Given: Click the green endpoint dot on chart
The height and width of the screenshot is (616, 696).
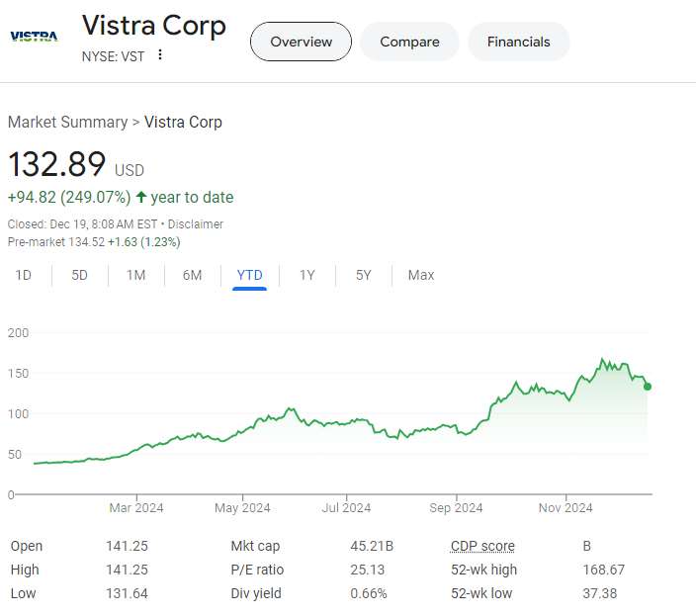Looking at the screenshot, I should 648,387.
